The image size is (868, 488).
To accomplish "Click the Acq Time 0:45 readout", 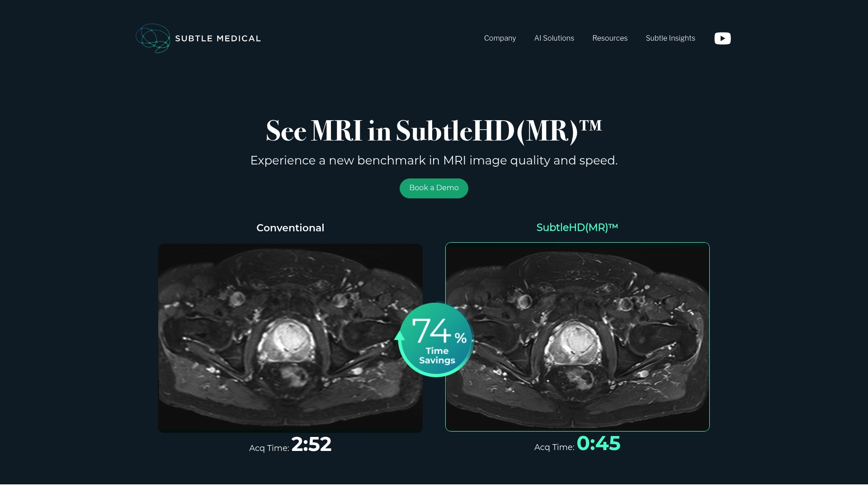I will coord(577,445).
